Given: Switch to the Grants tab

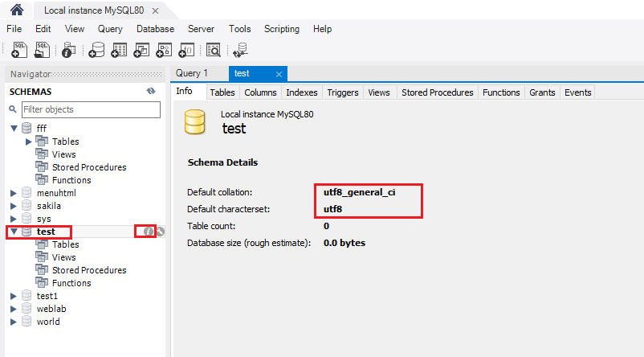Looking at the screenshot, I should 542,92.
